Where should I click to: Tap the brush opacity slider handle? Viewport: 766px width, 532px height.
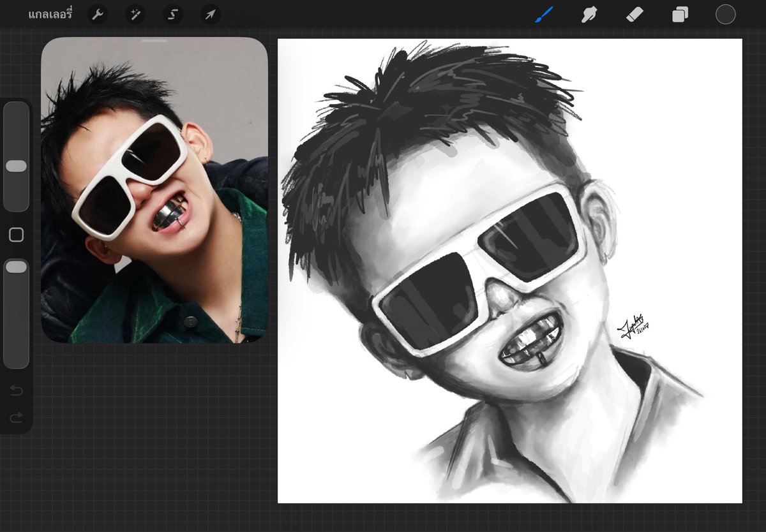coord(16,267)
